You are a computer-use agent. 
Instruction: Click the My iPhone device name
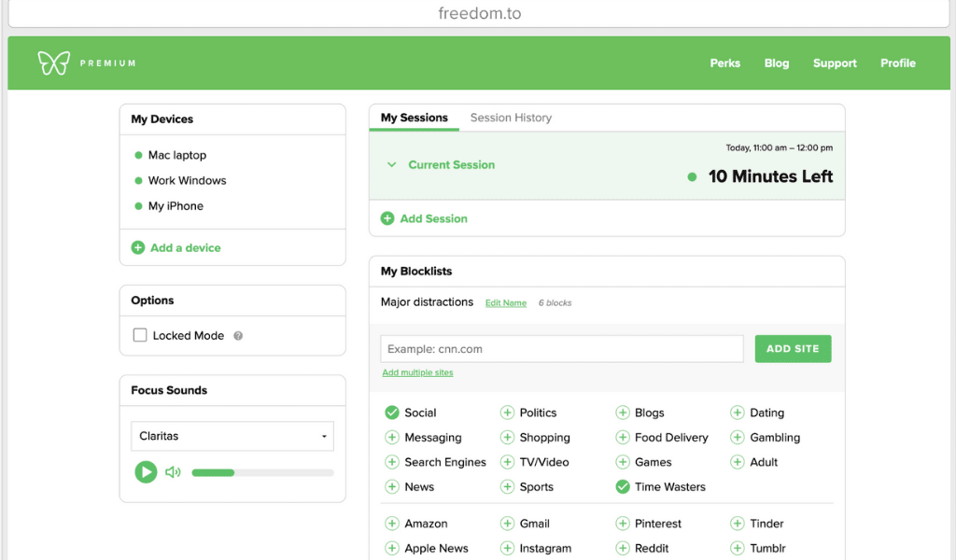[x=176, y=206]
